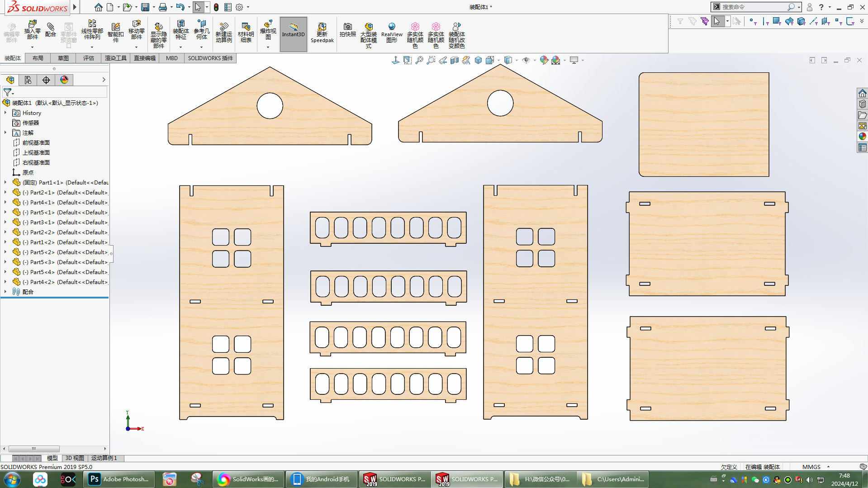The width and height of the screenshot is (868, 488).
Task: Open the DisplayManager color ball tab
Action: tap(64, 80)
